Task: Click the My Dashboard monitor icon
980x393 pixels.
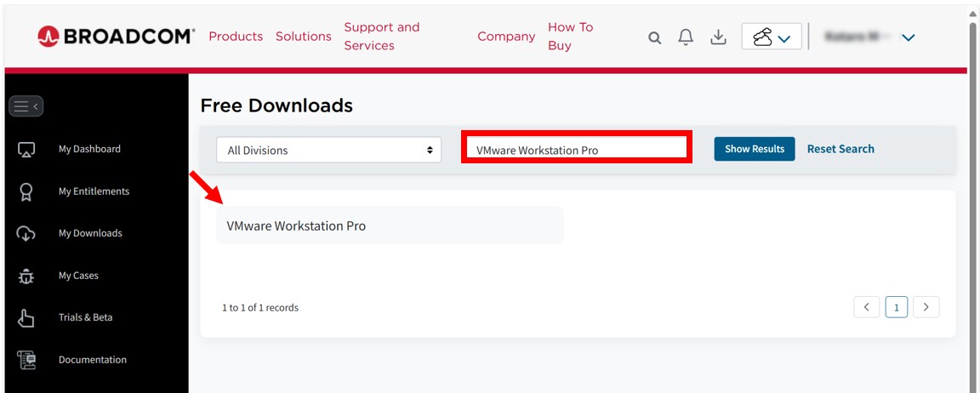Action: coord(26,150)
